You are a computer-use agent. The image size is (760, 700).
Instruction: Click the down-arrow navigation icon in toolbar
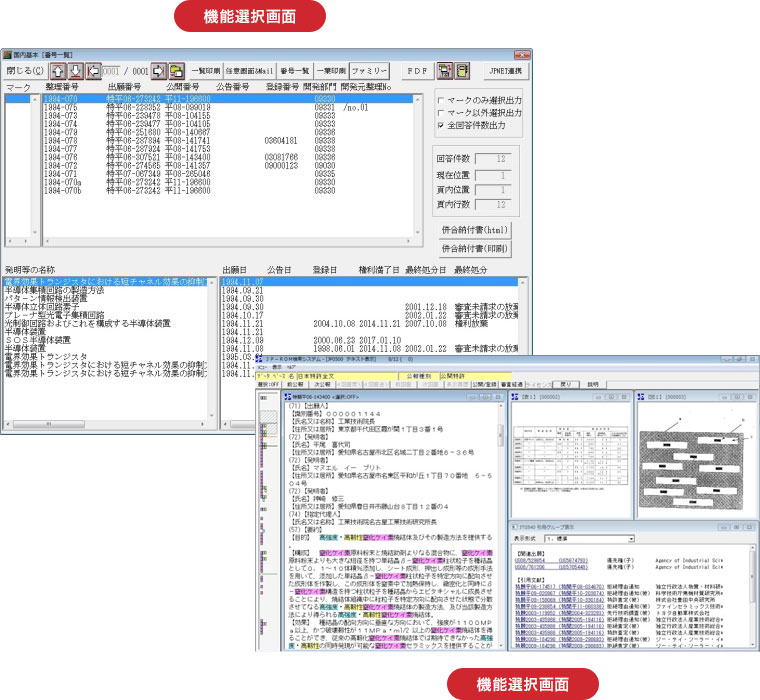click(75, 71)
